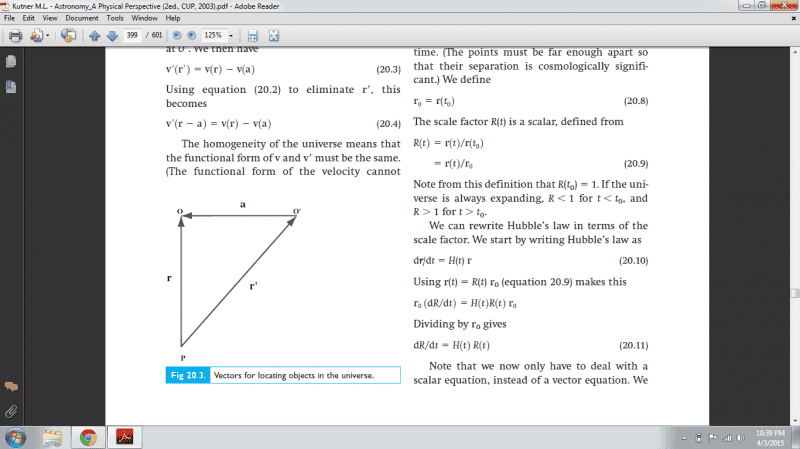Click the page number field showing 399
Screen dimensions: 800x449
pos(132,35)
